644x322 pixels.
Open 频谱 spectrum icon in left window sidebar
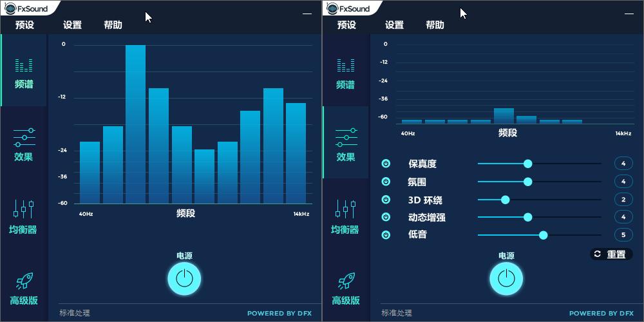(24, 65)
